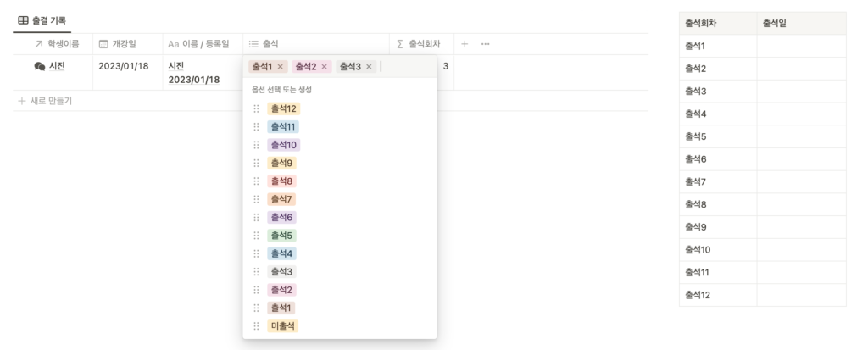
Task: Select the 출석6 option
Action: click(x=281, y=218)
